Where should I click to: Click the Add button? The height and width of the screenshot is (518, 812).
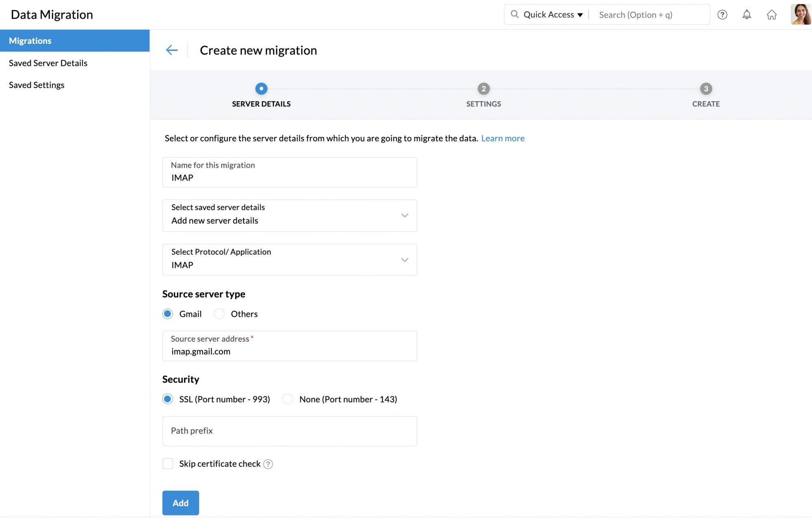[180, 503]
